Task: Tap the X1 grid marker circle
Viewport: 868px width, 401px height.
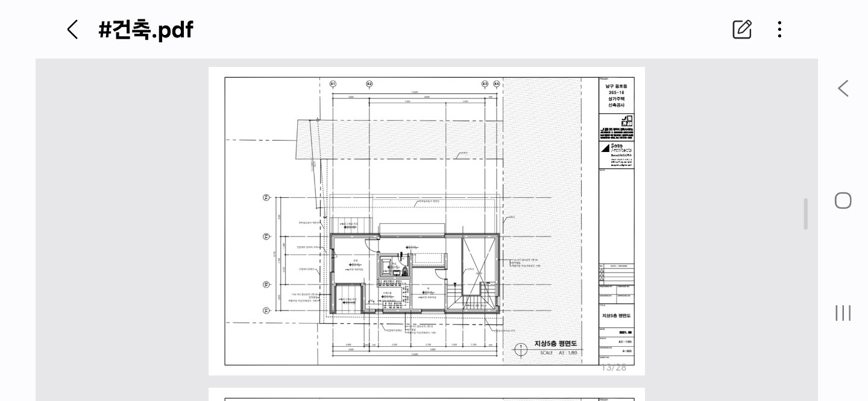Action: click(x=333, y=84)
